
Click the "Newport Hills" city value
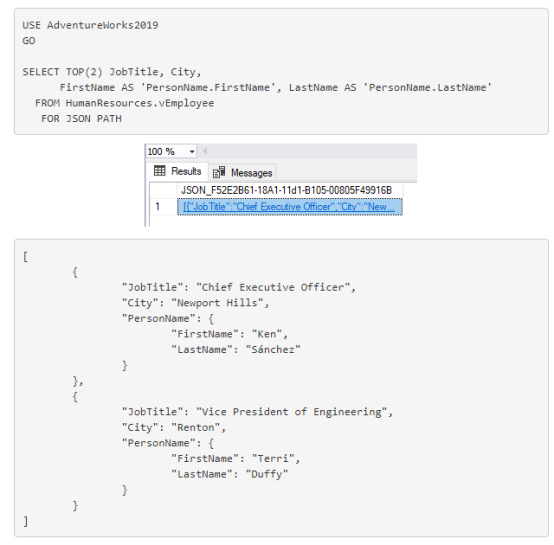pyautogui.click(x=217, y=303)
